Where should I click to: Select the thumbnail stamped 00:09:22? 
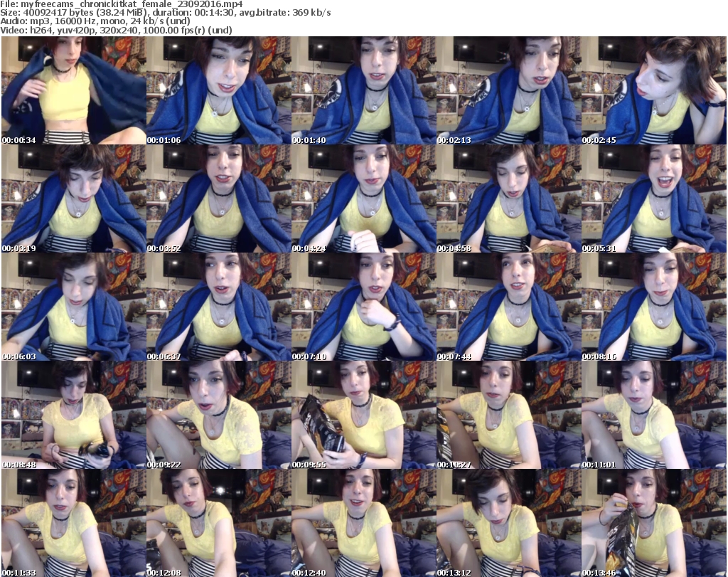tap(219, 415)
